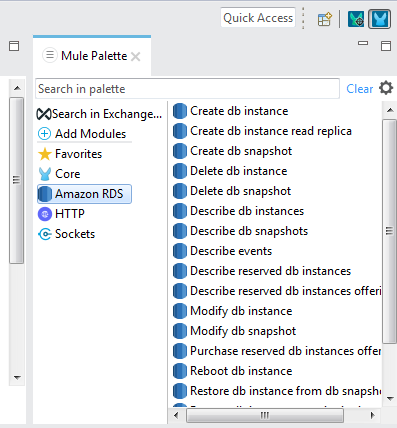Select Purchase reserved db instances offering
The image size is (397, 428).
point(277,351)
